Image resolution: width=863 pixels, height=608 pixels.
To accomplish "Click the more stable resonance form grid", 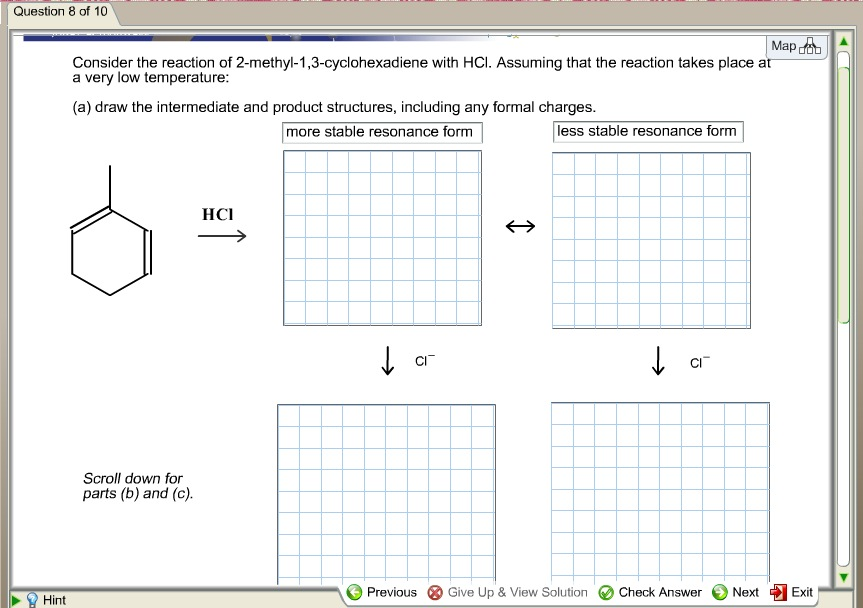I will point(382,238).
